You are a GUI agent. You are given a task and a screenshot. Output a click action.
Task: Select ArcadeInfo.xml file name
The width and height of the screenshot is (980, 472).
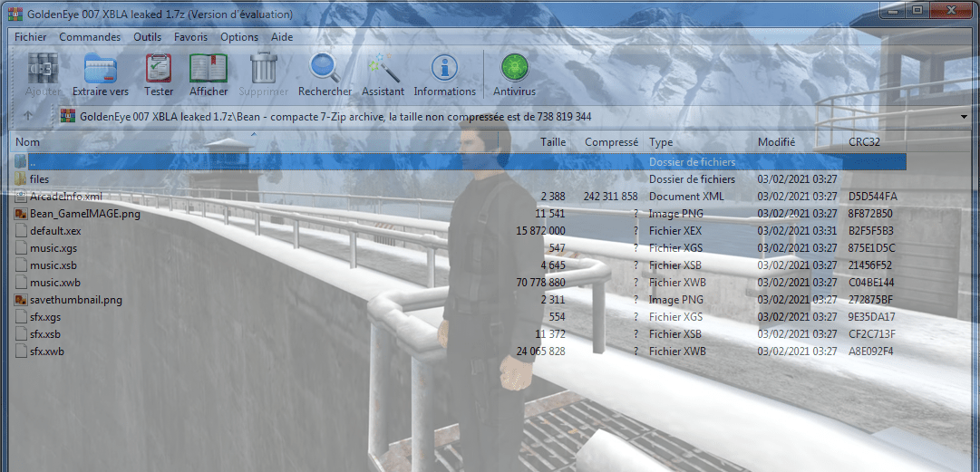[x=65, y=196]
